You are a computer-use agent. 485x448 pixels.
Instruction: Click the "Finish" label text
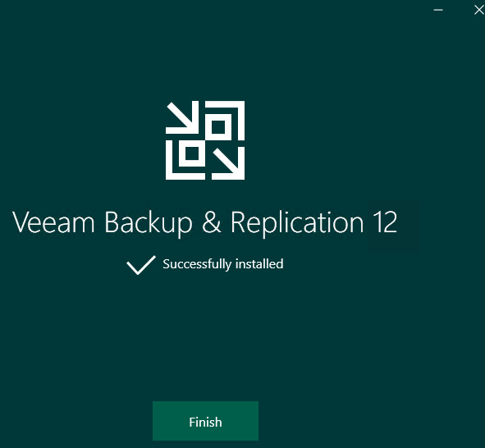click(205, 422)
